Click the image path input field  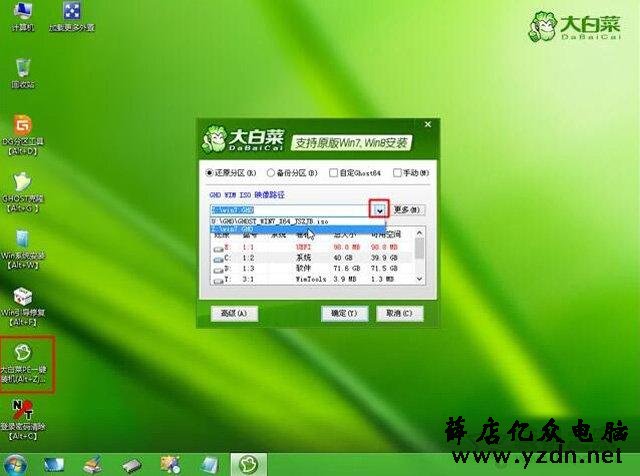pyautogui.click(x=291, y=210)
